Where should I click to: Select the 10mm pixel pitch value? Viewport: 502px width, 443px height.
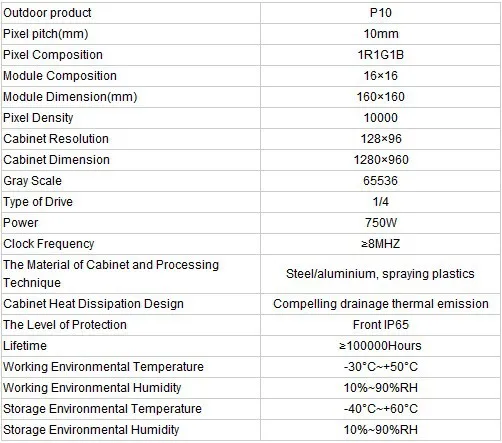(381, 34)
